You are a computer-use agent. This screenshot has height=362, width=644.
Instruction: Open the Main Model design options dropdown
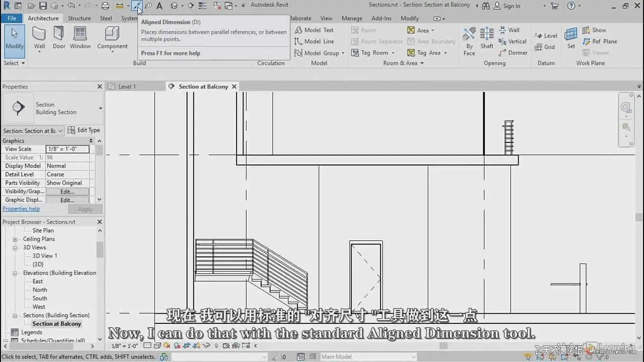click(369, 357)
